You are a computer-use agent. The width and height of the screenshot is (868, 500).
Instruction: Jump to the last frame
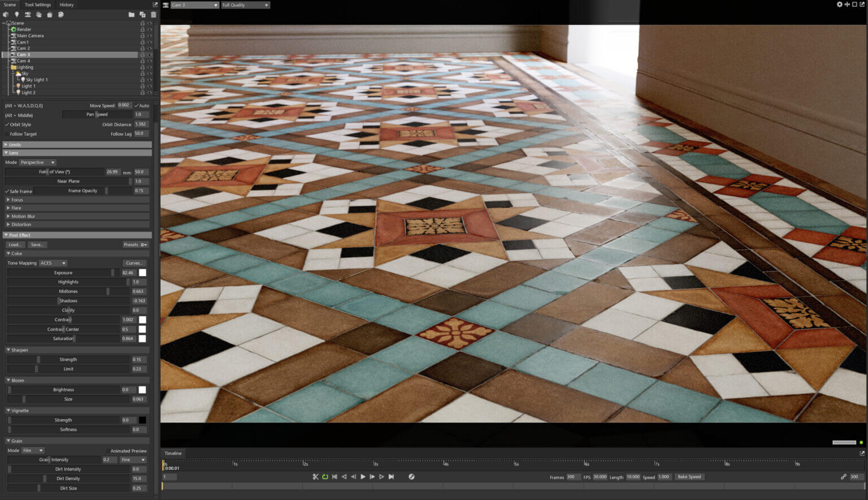click(391, 477)
